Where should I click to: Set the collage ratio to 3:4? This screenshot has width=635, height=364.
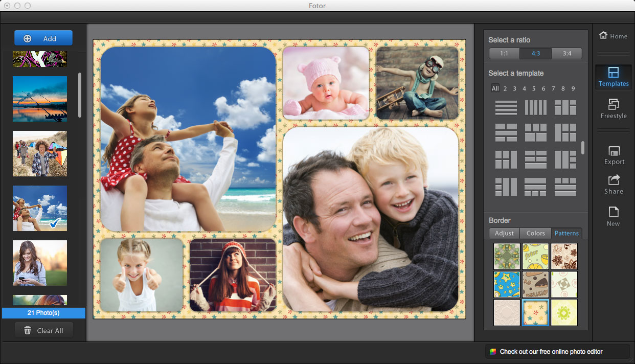(x=567, y=54)
